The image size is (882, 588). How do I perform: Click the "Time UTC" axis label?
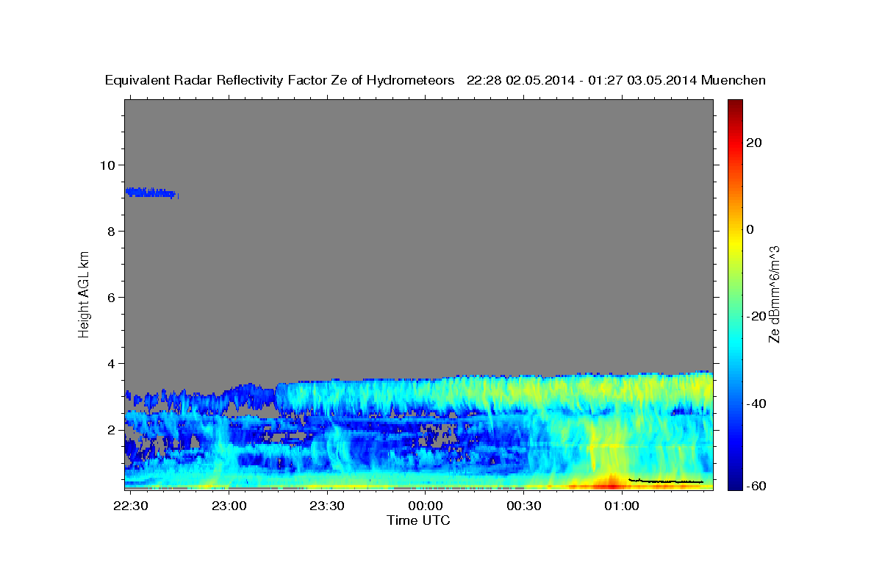click(418, 520)
